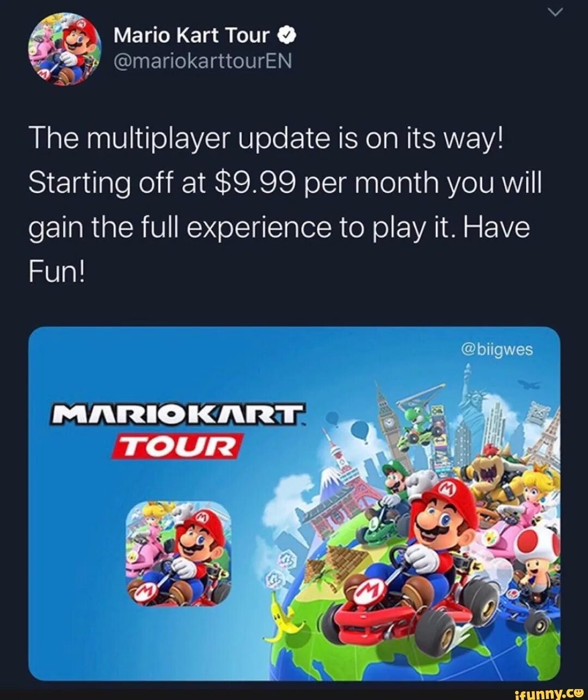588x700 pixels.
Task: Click the MARIOKART logo text in image
Action: coord(177,416)
